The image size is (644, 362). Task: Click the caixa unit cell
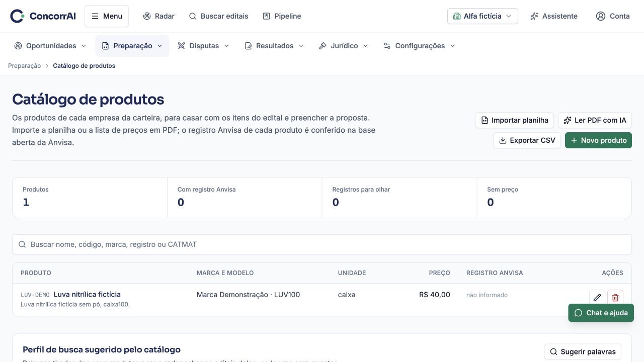347,295
